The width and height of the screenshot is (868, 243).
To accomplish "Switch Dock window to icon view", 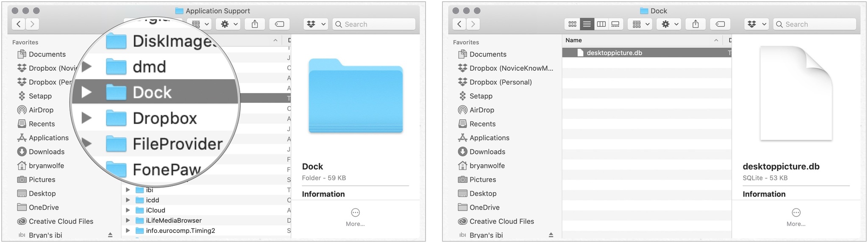I will [x=572, y=24].
